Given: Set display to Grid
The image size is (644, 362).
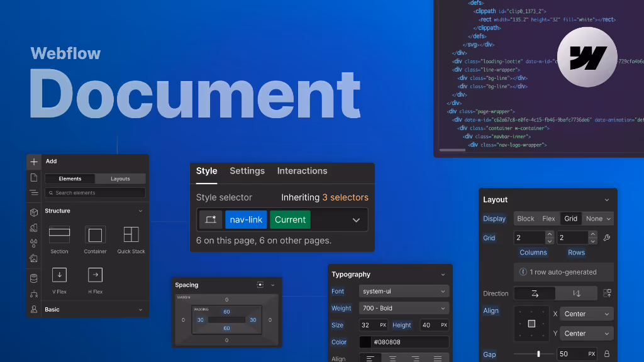Looking at the screenshot, I should click(571, 219).
